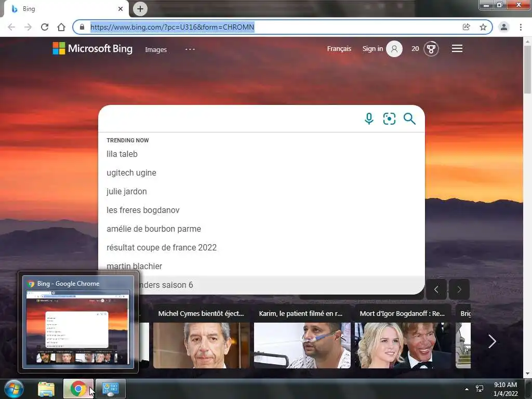
Task: Share this page icon in address bar
Action: [466, 27]
